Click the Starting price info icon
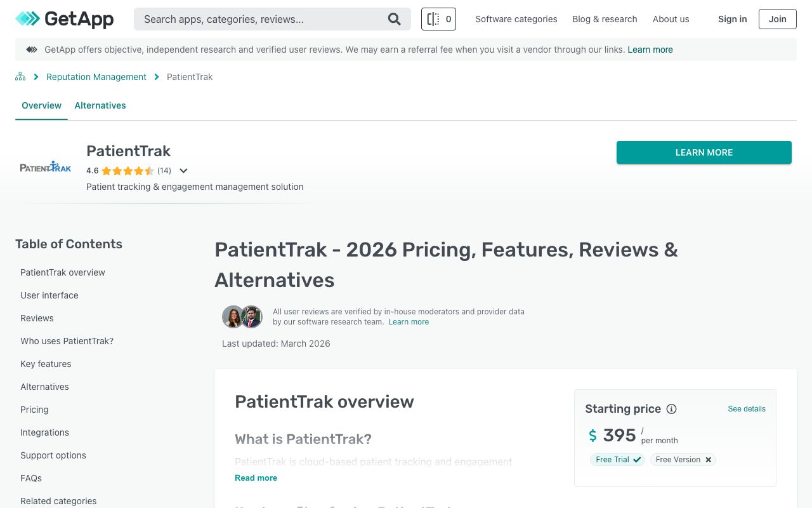This screenshot has height=508, width=812. (671, 409)
